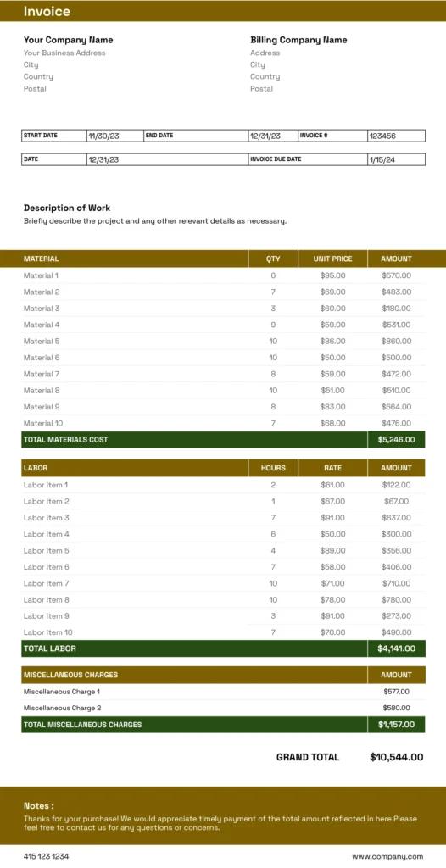Select the MATERIAL column header
The width and height of the screenshot is (446, 868).
click(x=41, y=259)
